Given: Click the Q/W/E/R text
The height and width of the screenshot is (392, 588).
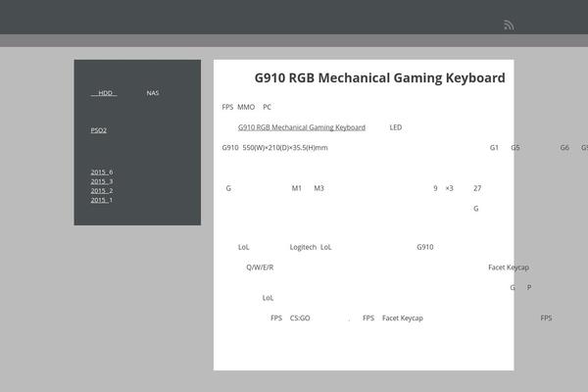Looking at the screenshot, I should [260, 268].
